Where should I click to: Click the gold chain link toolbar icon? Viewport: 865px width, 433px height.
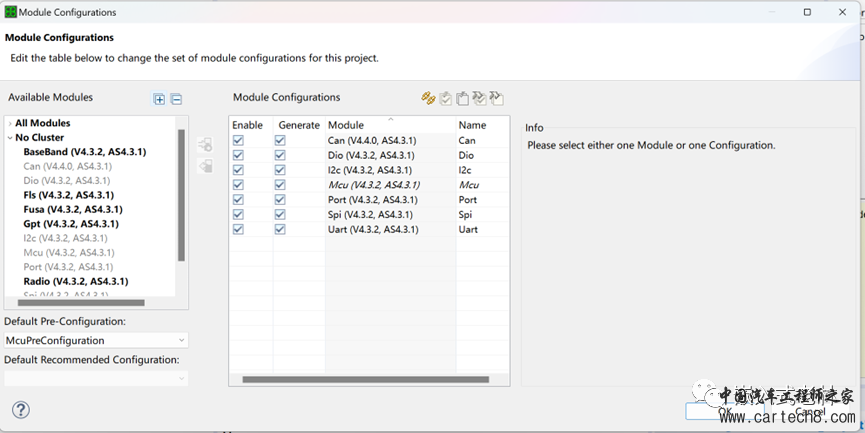428,98
